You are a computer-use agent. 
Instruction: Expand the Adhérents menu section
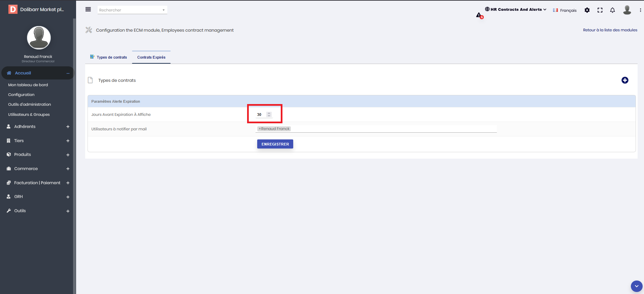click(x=68, y=127)
